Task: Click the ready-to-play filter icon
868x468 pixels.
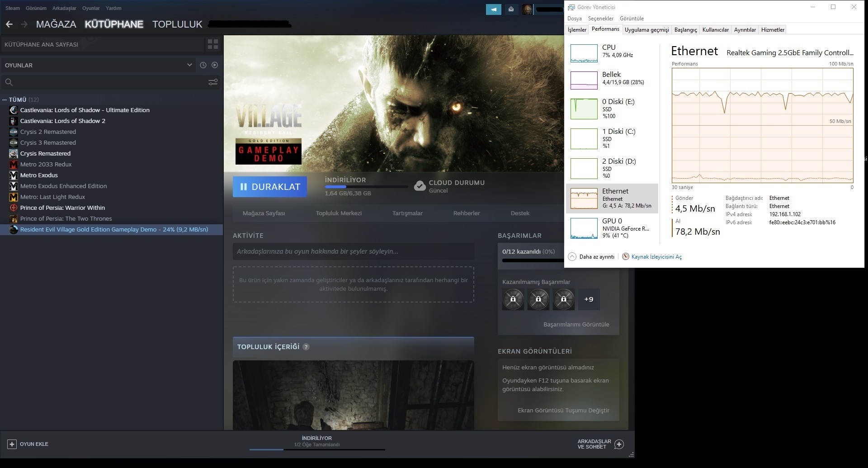Action: tap(215, 65)
